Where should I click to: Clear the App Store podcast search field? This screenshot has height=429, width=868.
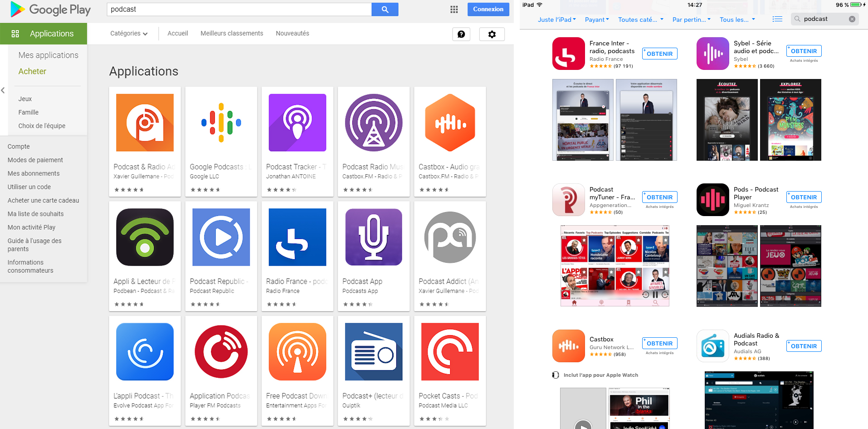852,19
